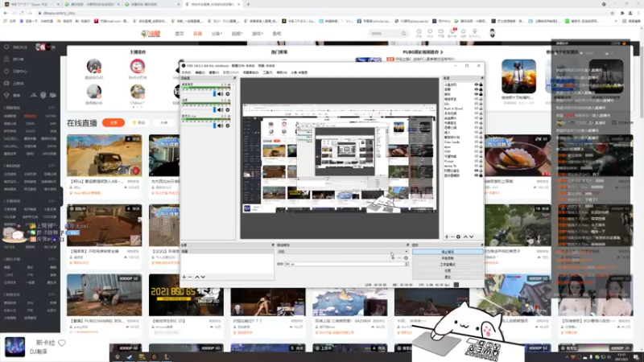Unlock the topmost source lock icon

pyautogui.click(x=481, y=85)
